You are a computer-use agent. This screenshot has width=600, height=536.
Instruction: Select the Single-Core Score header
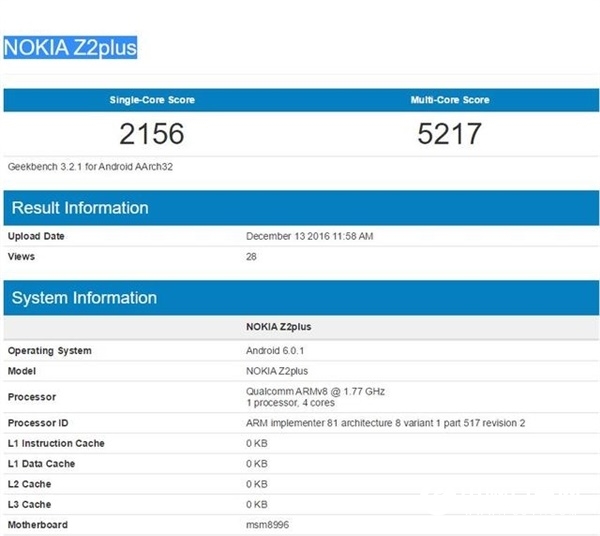tap(152, 100)
